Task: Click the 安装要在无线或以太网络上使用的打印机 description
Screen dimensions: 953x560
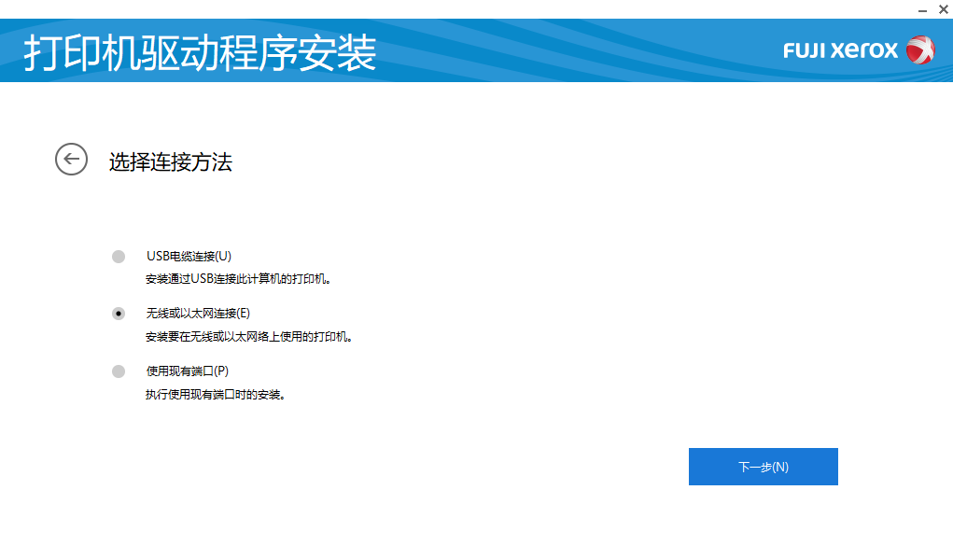Action: (x=248, y=336)
